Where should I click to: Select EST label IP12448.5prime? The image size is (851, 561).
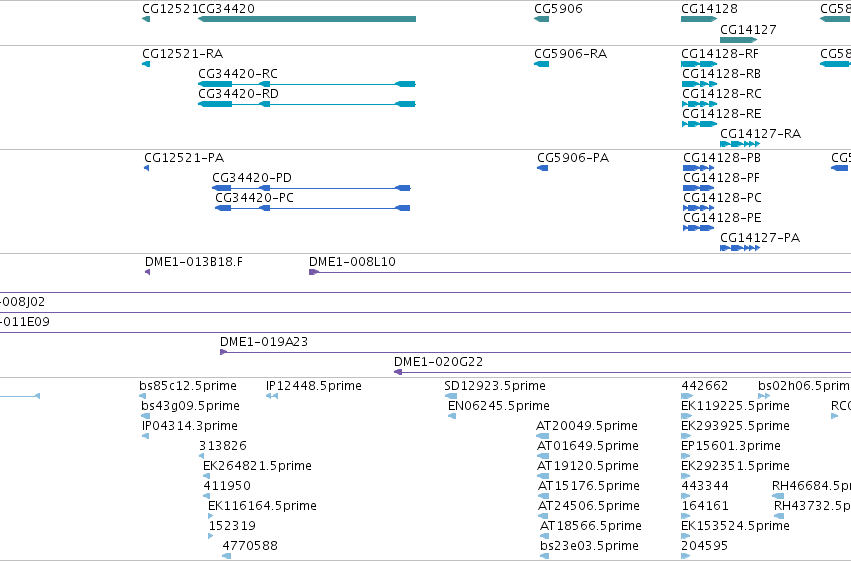314,386
